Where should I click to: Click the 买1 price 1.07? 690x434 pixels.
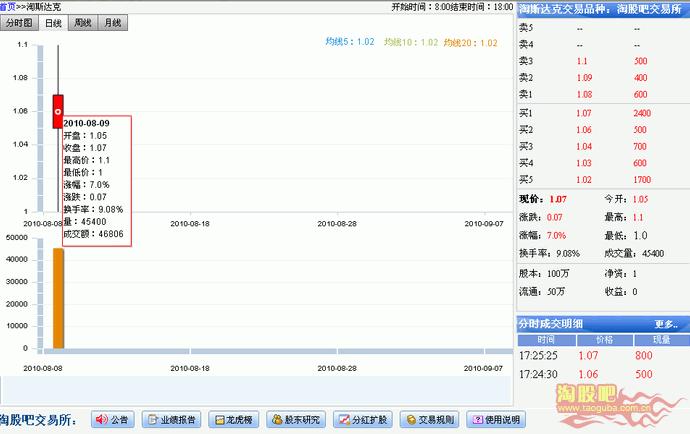click(x=584, y=113)
